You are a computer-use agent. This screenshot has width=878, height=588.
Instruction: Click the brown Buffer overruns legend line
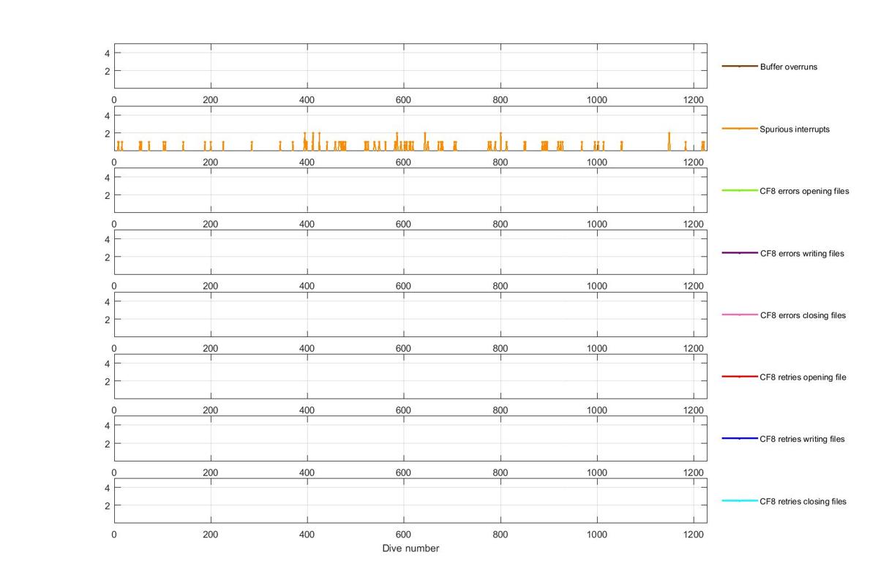pyautogui.click(x=740, y=67)
